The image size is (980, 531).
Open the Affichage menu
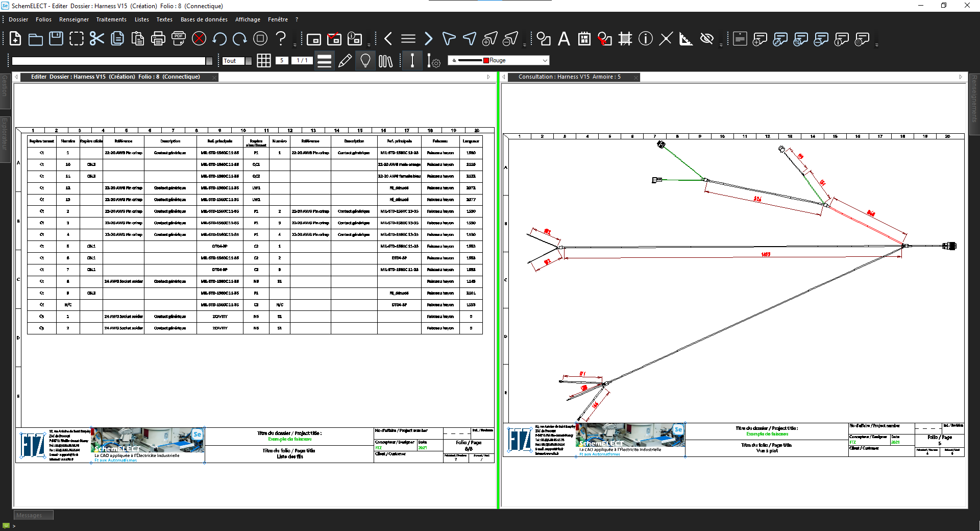248,19
